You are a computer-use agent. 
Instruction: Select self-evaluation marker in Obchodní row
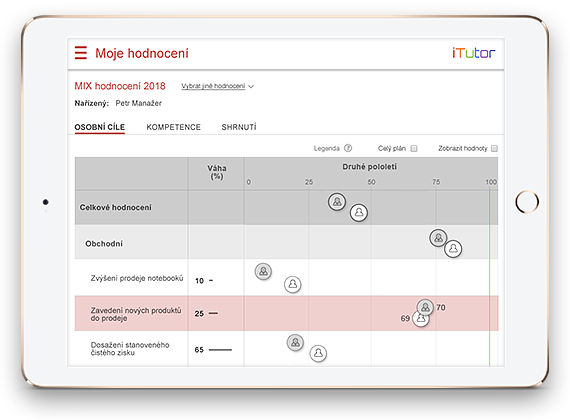[x=453, y=249]
